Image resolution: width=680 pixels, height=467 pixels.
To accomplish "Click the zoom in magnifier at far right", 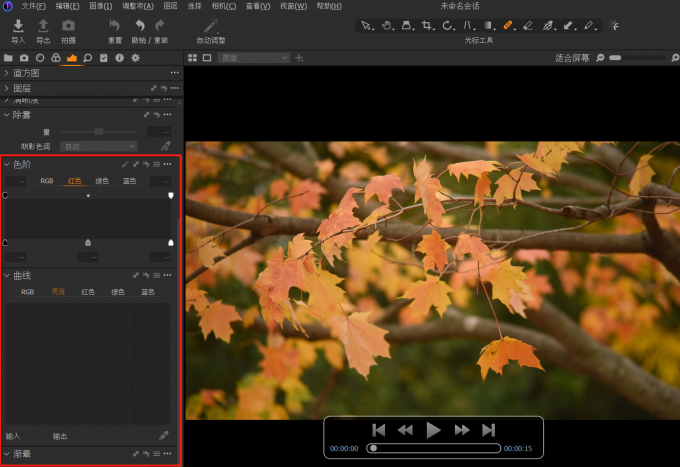I will 675,58.
